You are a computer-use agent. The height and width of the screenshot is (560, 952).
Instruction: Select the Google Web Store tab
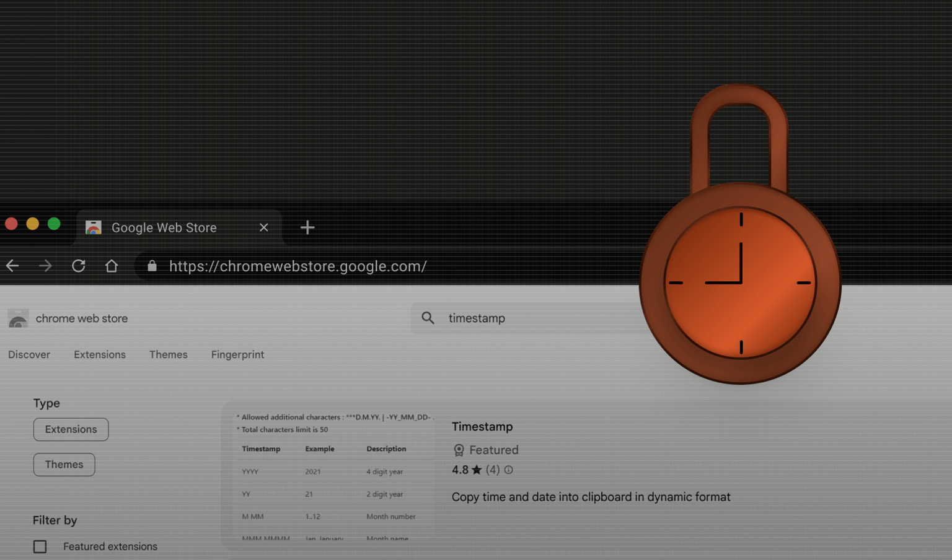[x=179, y=227]
